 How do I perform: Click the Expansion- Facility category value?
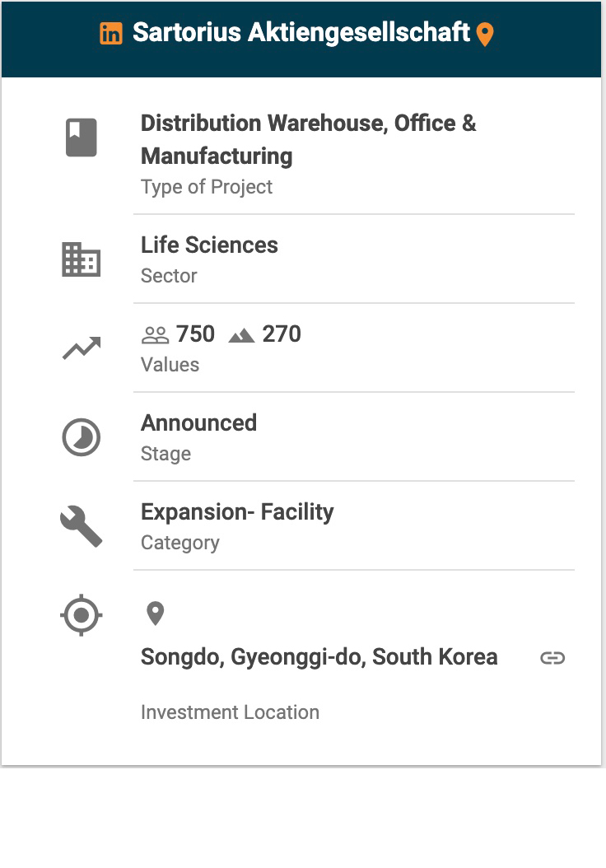237,512
